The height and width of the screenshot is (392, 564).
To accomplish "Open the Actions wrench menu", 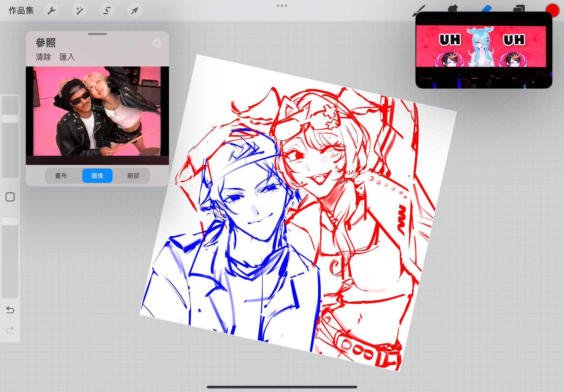I will (x=51, y=11).
